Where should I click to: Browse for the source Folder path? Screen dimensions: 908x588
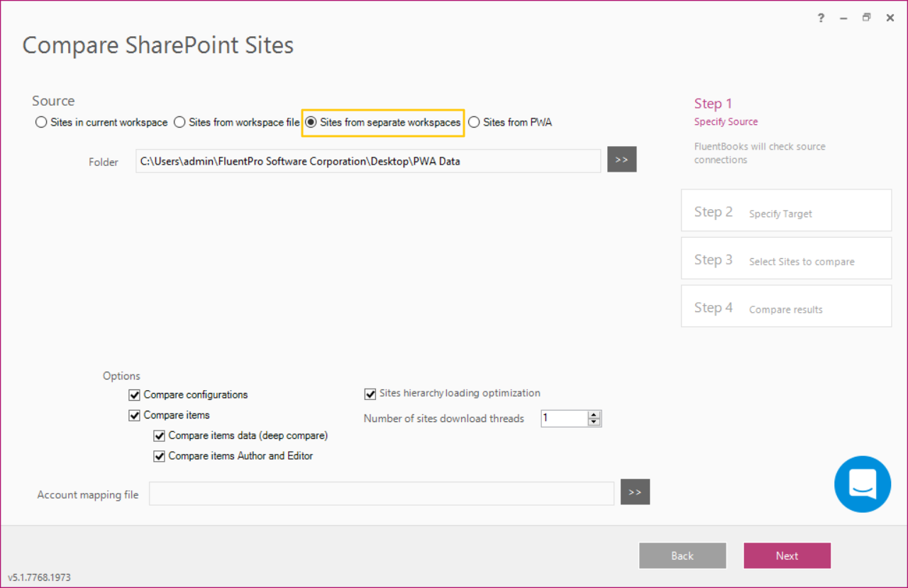tap(622, 160)
